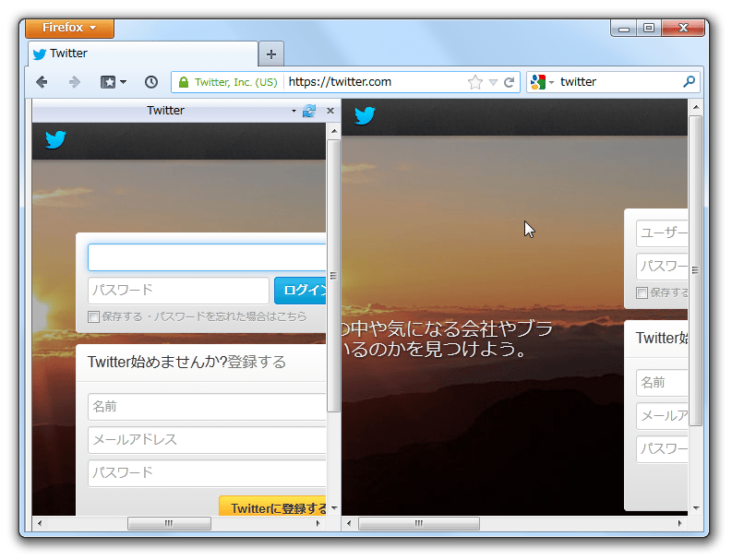Click Twitter始めませんか?登録する heading in sidebar
Image resolution: width=732 pixels, height=560 pixels.
coord(186,363)
